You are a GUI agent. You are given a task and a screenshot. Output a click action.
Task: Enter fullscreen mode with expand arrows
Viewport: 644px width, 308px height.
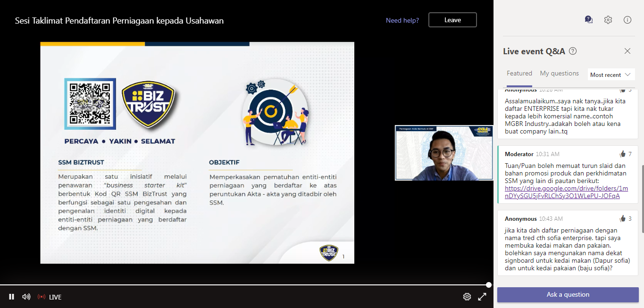pyautogui.click(x=482, y=297)
